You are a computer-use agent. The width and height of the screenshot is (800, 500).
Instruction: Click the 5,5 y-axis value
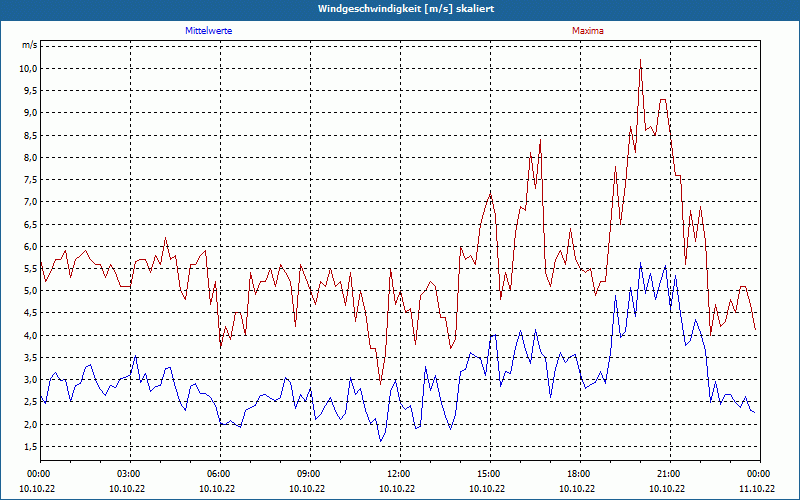tap(30, 269)
